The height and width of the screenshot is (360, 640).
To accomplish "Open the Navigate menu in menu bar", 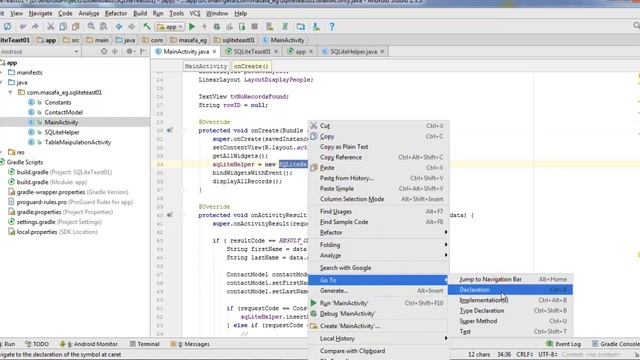I will coord(40,13).
